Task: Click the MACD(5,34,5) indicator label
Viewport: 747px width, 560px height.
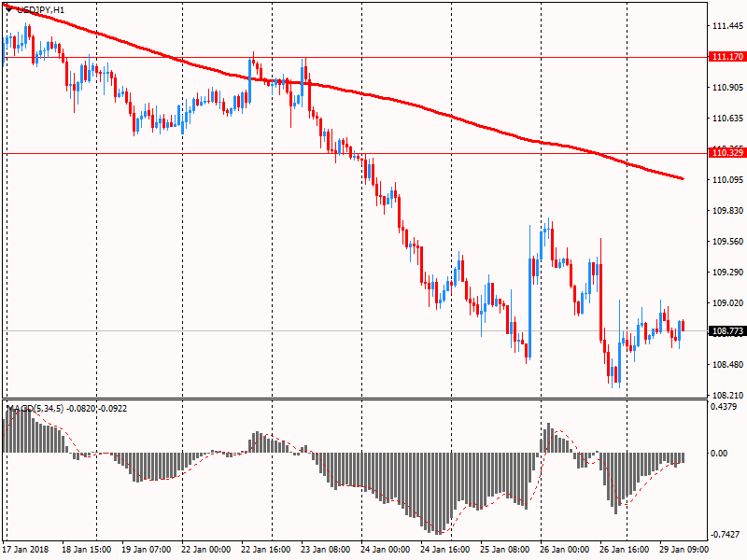Action: pyautogui.click(x=35, y=408)
